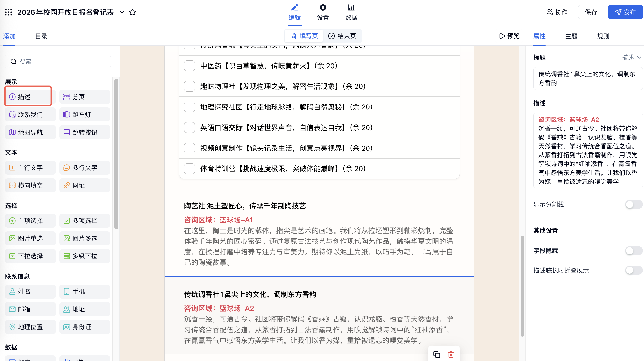
Task: Edit the 标题 text field
Action: (587, 78)
